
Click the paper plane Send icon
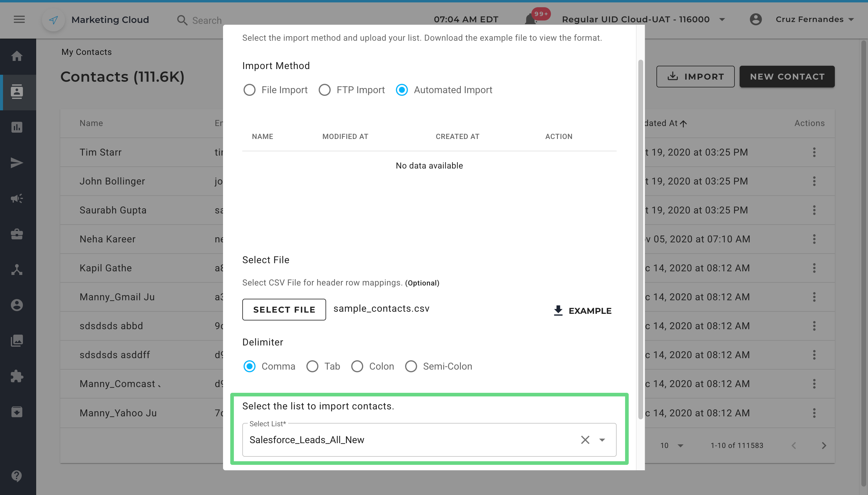[x=17, y=163]
